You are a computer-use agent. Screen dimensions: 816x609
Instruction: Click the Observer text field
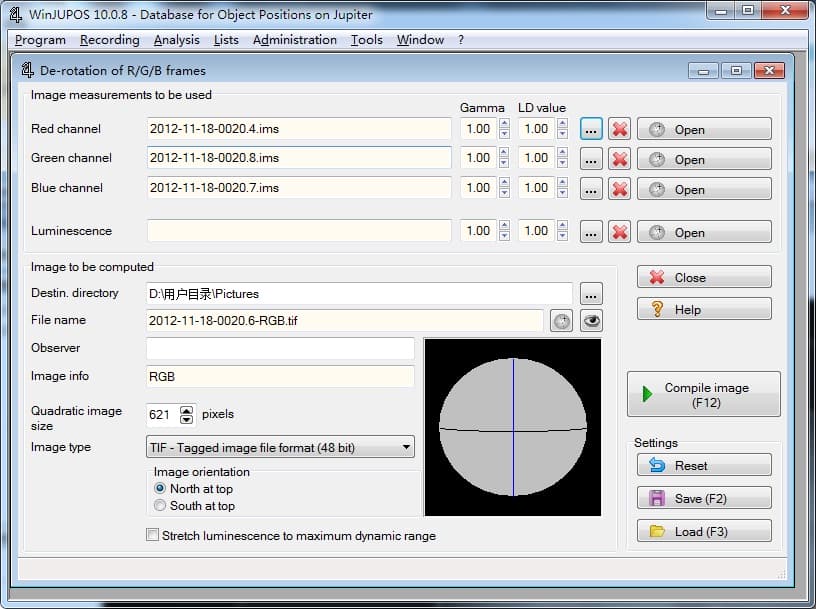(280, 348)
